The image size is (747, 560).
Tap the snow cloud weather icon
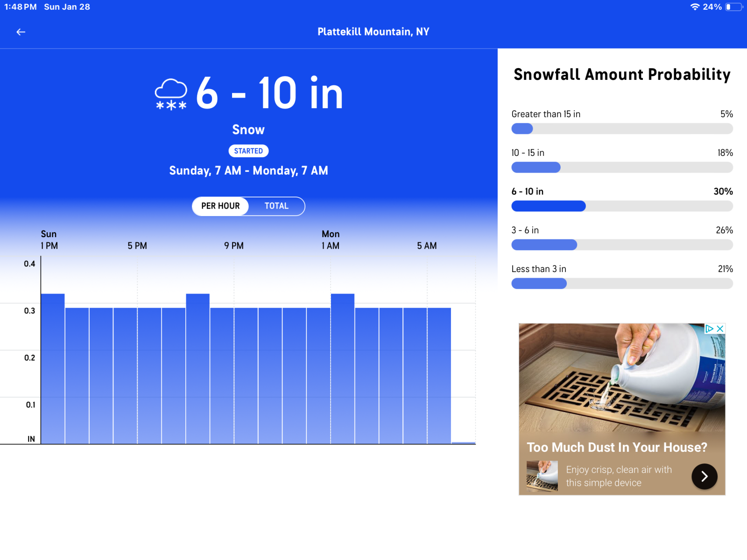tap(171, 94)
